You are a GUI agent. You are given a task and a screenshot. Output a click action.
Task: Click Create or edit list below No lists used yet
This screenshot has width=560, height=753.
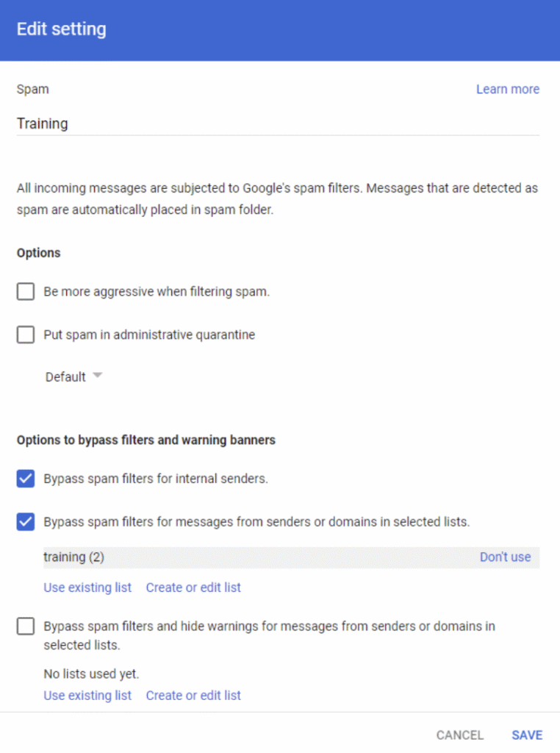[193, 696]
